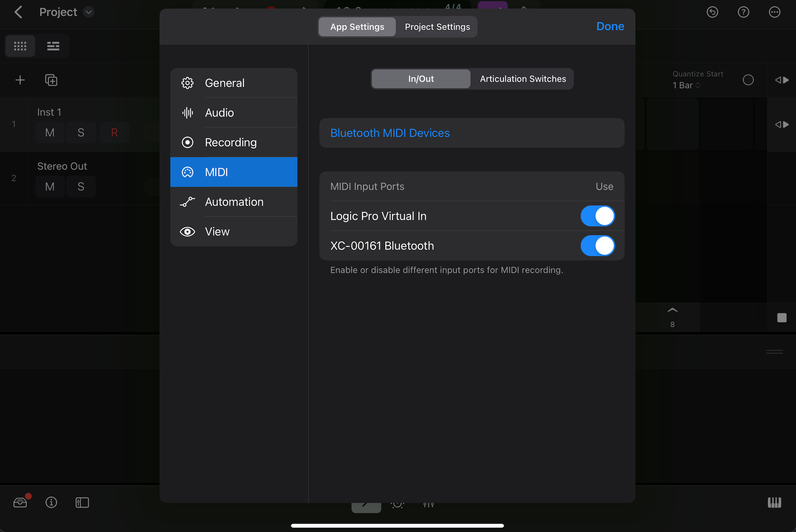The image size is (796, 532).
Task: Click the duplicate track icon
Action: pos(51,80)
